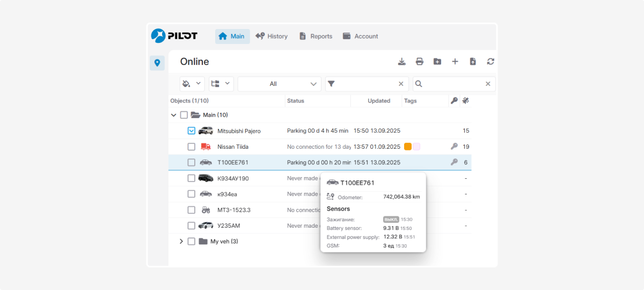The height and width of the screenshot is (290, 644).
Task: Click the plus icon to add object
Action: click(455, 62)
